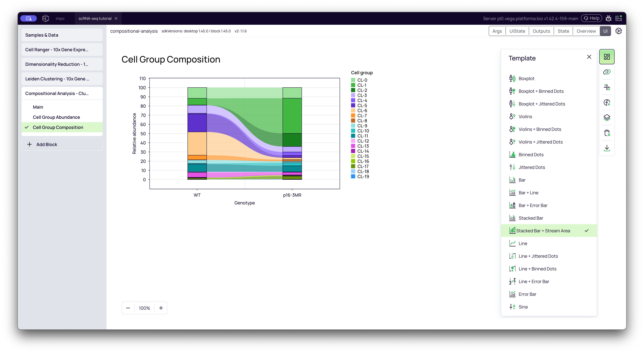Open the axes settings icon
The height and width of the screenshot is (353, 644).
607,87
